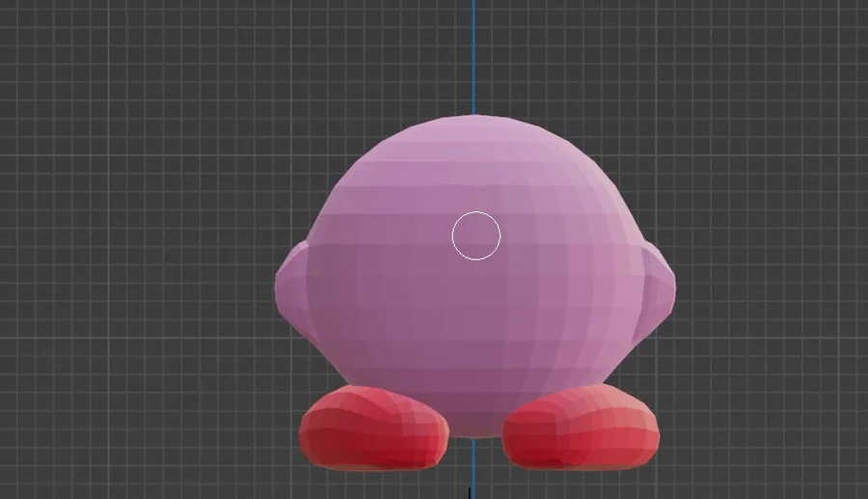Screen dimensions: 868x499
Task: Select the left red foot mesh
Action: 373,429
